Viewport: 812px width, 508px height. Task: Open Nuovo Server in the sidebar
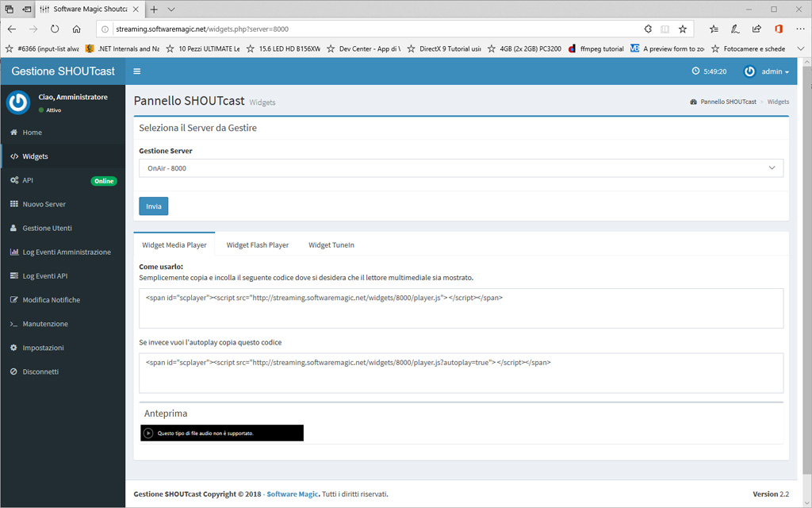point(63,204)
